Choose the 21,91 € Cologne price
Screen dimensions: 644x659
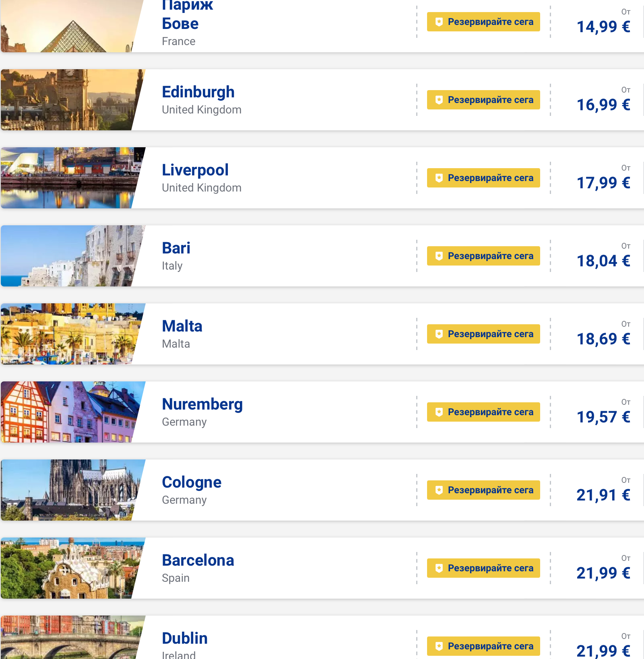(x=603, y=495)
